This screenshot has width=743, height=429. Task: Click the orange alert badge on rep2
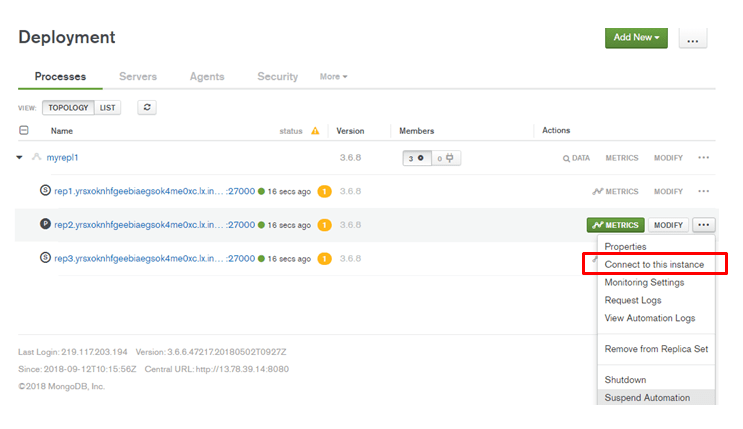(x=325, y=225)
